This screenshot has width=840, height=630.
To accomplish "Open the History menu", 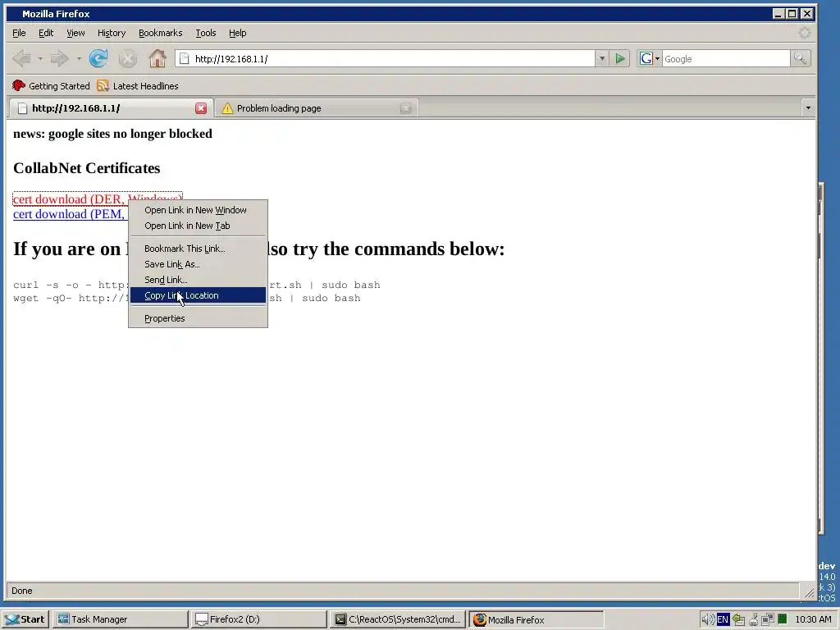I will [112, 33].
